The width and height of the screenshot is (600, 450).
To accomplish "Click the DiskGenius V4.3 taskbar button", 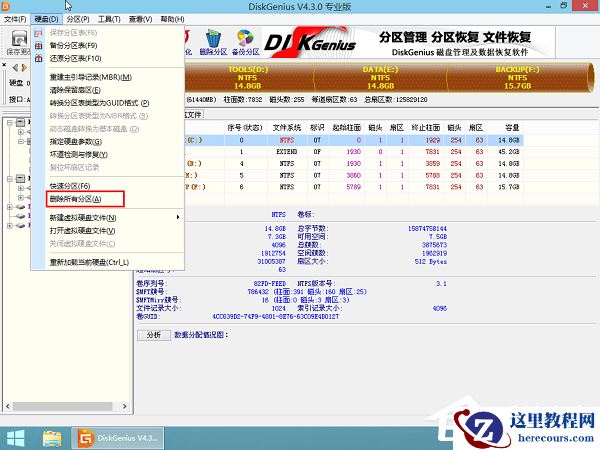I will (118, 439).
